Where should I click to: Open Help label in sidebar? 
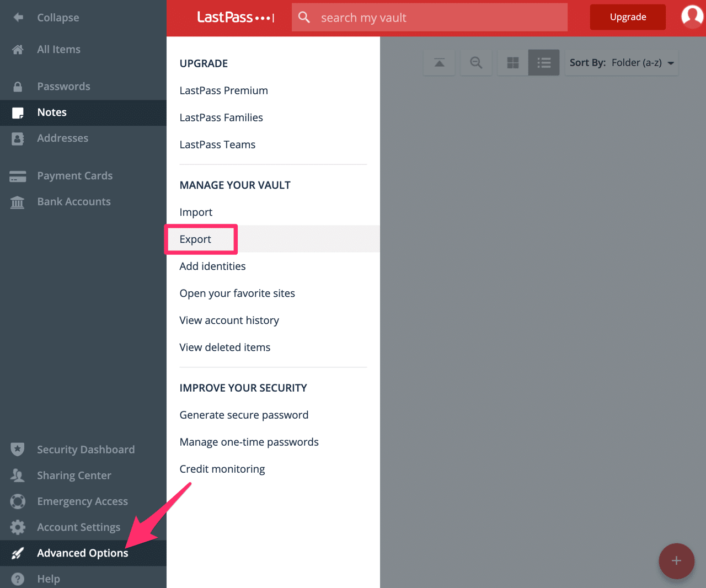click(49, 579)
